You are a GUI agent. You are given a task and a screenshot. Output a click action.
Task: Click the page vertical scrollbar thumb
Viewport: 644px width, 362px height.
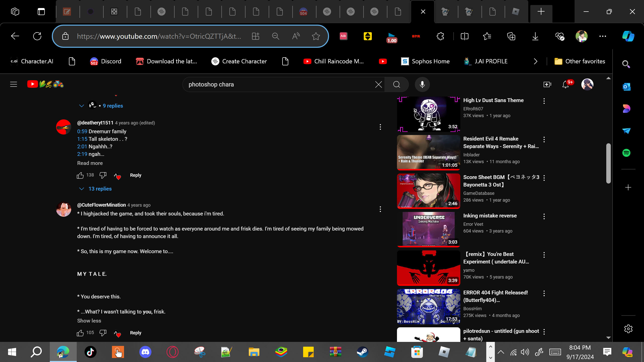click(608, 163)
